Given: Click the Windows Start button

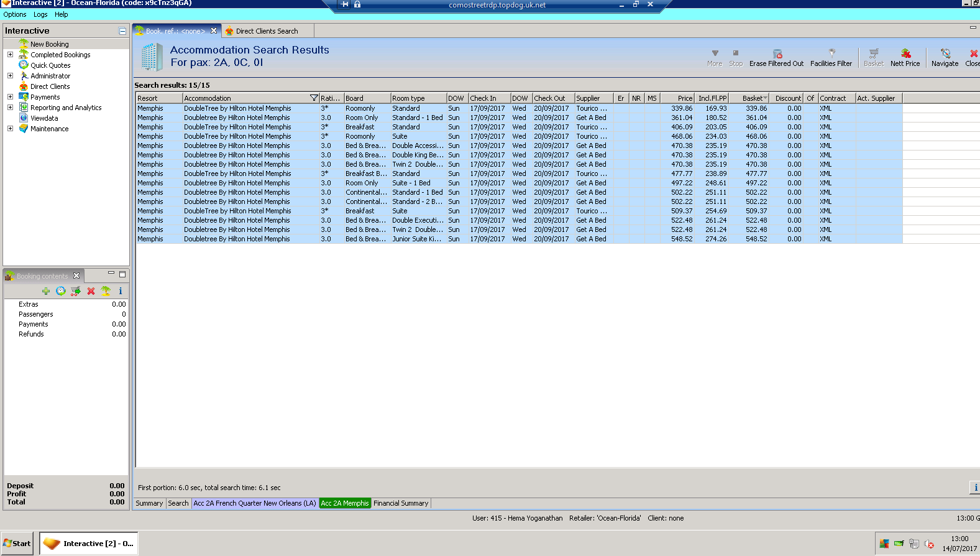Looking at the screenshot, I should 17,544.
